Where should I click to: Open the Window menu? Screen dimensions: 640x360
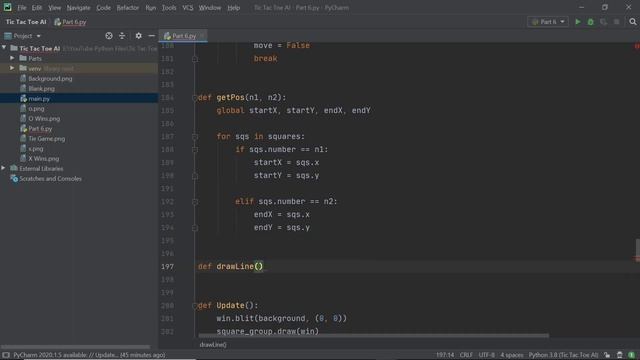210,8
